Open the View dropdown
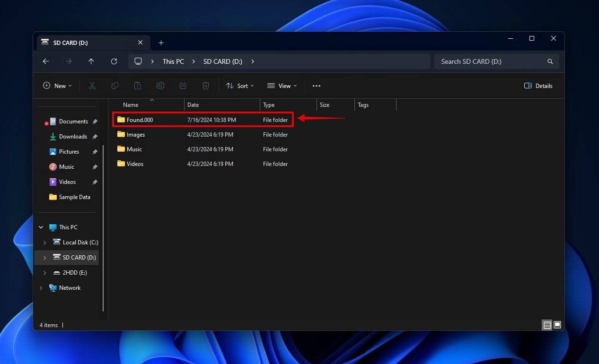 pos(282,86)
